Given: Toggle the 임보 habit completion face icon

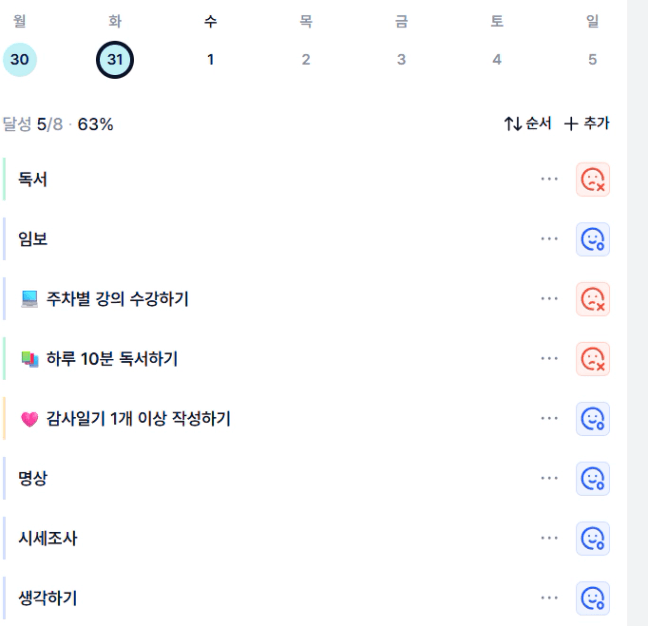Looking at the screenshot, I should pyautogui.click(x=593, y=239).
